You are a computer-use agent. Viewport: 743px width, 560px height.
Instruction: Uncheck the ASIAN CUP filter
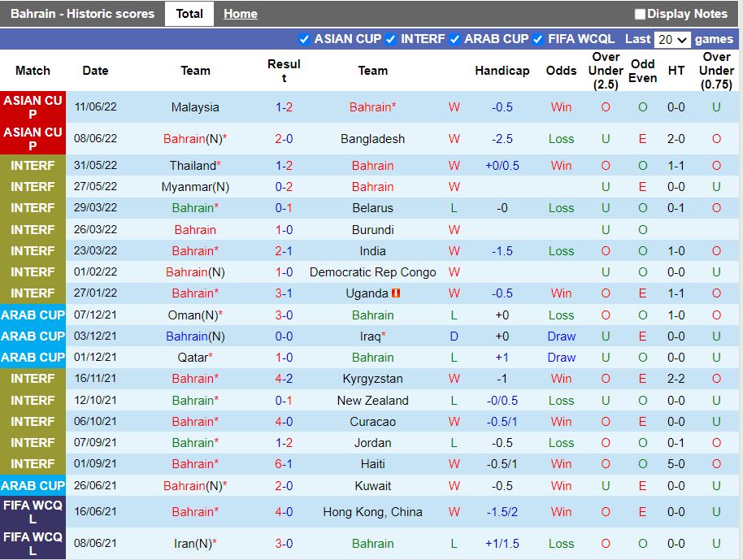(305, 39)
